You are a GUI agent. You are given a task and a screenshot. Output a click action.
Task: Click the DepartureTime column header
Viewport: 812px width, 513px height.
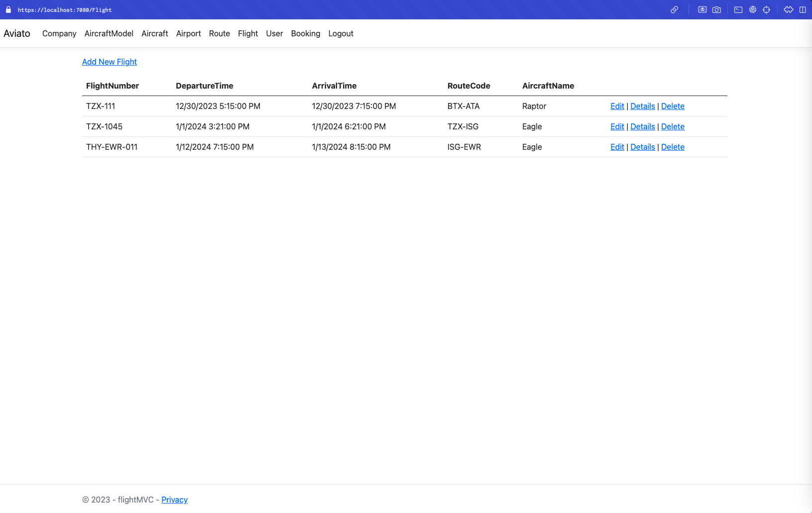(205, 86)
